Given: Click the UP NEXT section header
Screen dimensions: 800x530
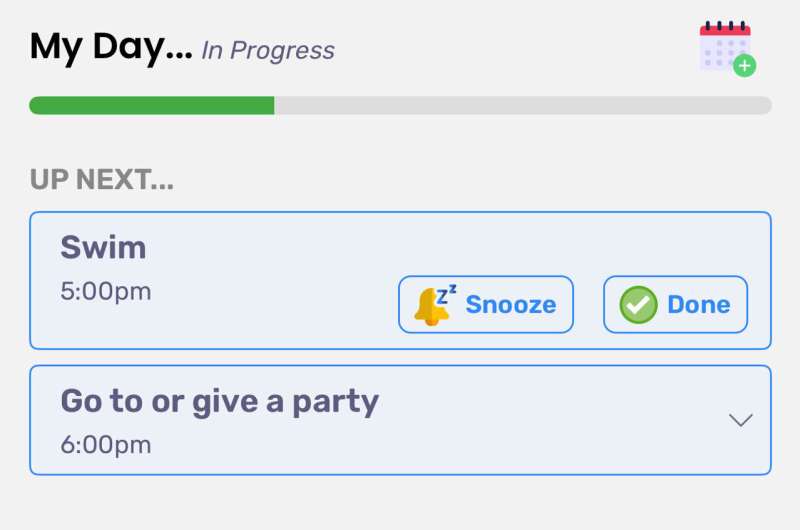Looking at the screenshot, I should pyautogui.click(x=102, y=180).
